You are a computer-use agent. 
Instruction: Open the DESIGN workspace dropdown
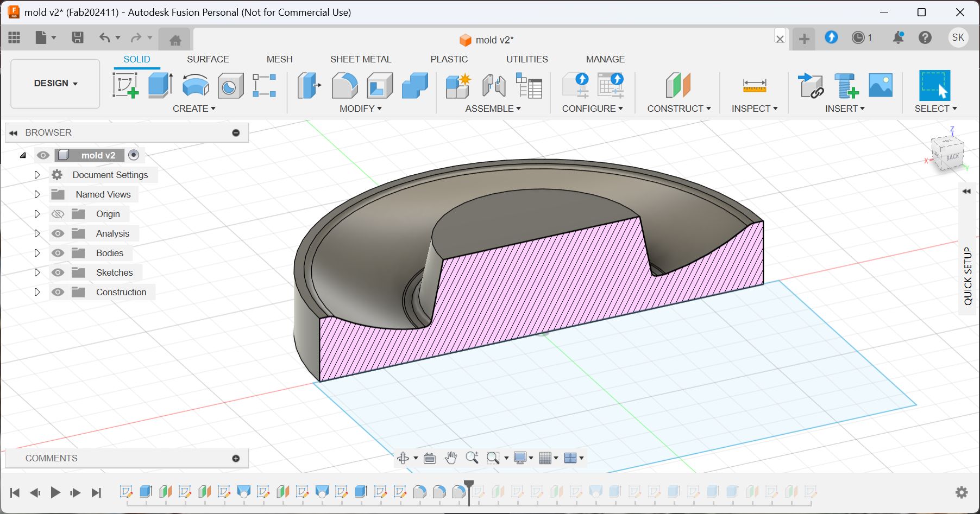[x=55, y=84]
